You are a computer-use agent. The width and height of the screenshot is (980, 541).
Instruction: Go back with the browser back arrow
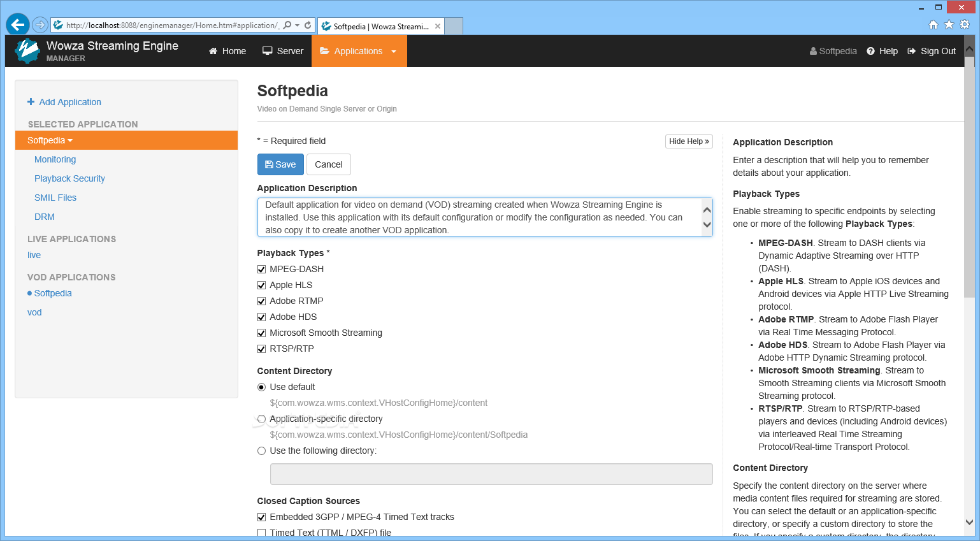tap(18, 25)
